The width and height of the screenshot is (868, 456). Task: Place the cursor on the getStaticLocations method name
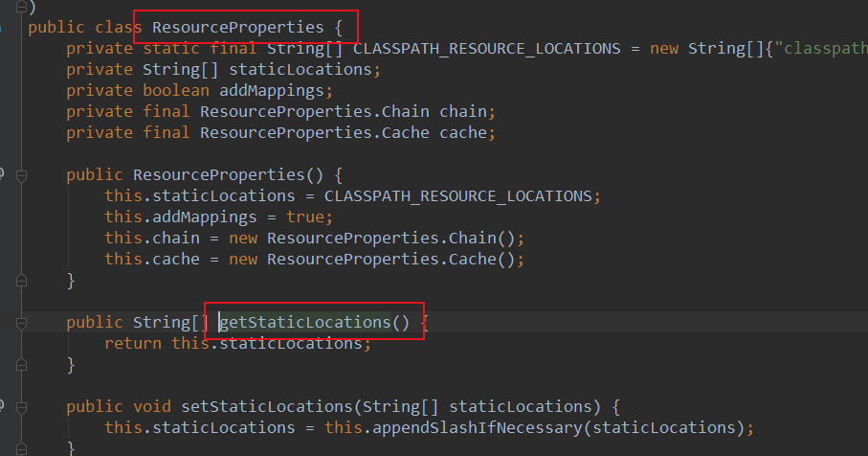pos(305,322)
